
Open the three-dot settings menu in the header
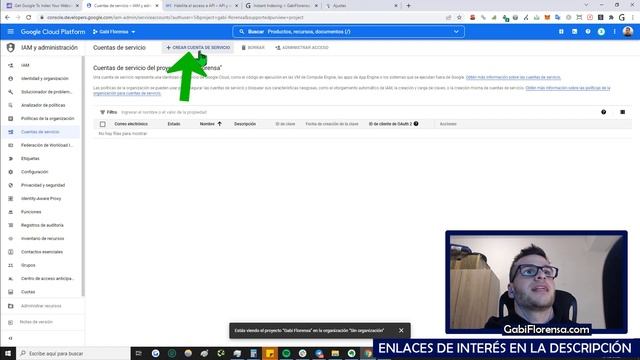coord(614,31)
